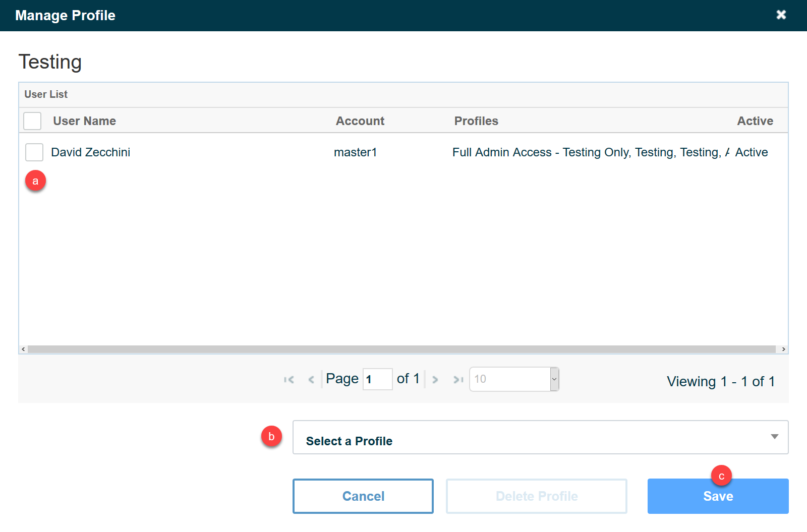807x532 pixels.
Task: Click the disabled Delete Profile button
Action: click(536, 496)
